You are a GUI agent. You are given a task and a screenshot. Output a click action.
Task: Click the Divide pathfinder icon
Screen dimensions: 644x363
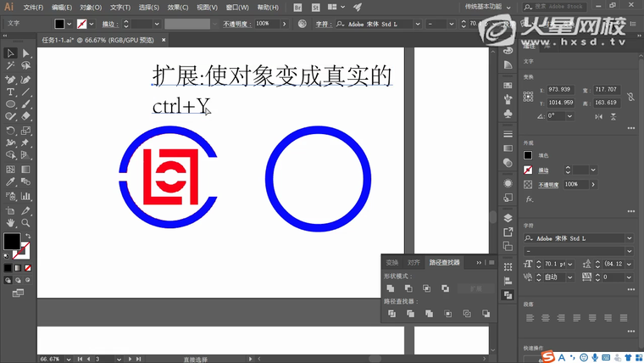point(391,314)
